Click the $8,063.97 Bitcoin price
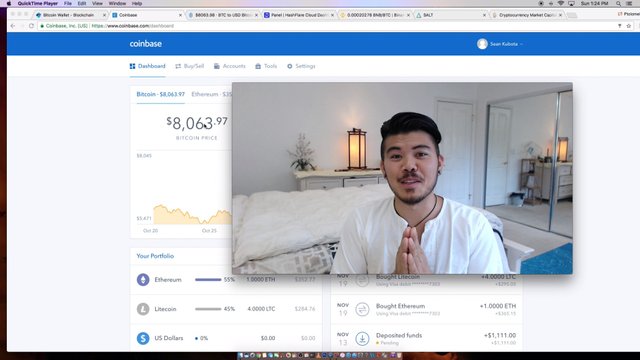Screen dimensions: 640x360 [x=197, y=123]
